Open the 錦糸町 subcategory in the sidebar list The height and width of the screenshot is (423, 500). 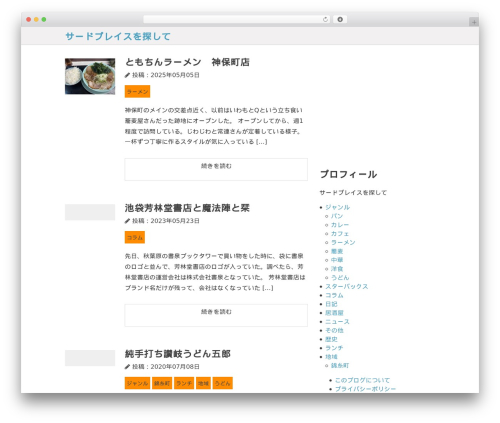coord(340,366)
